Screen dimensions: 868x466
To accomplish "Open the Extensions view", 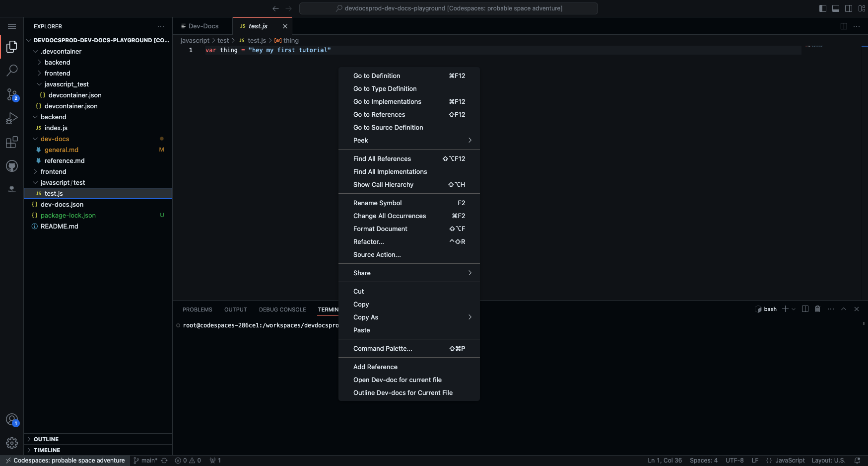I will pyautogui.click(x=12, y=143).
